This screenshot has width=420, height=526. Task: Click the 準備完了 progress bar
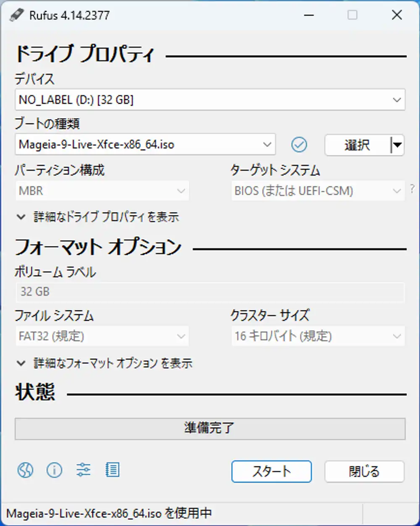tap(210, 428)
